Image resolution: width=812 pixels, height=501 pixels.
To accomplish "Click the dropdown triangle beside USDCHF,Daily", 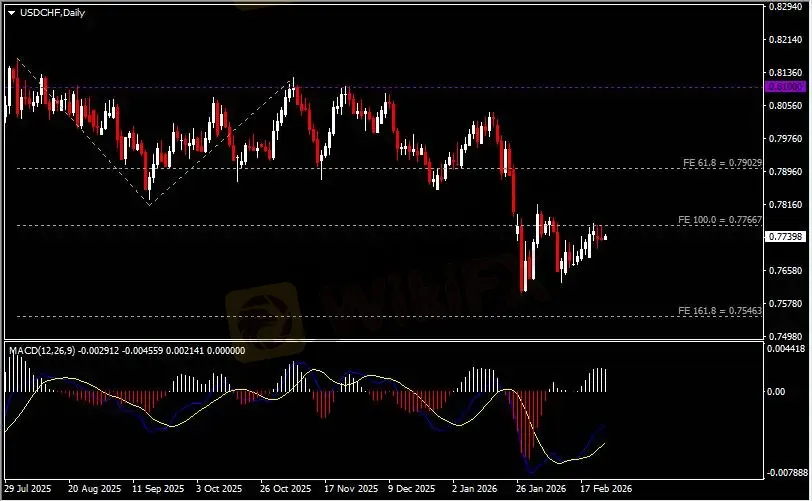I will [11, 11].
